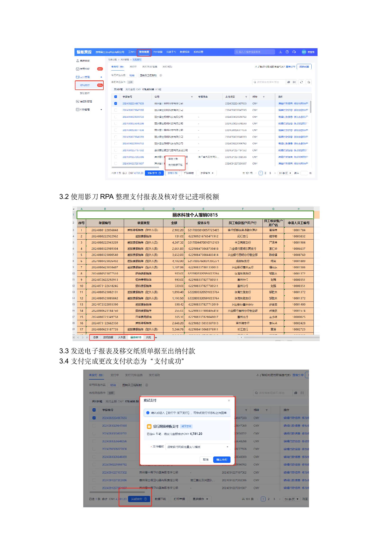Uncheck the row 2024082224907653 checkbox

coord(116,103)
